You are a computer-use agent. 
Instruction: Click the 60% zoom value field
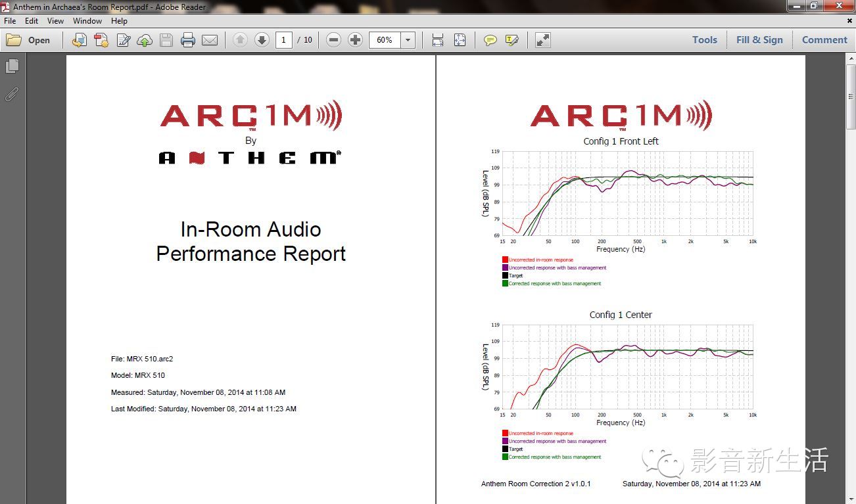pos(385,40)
